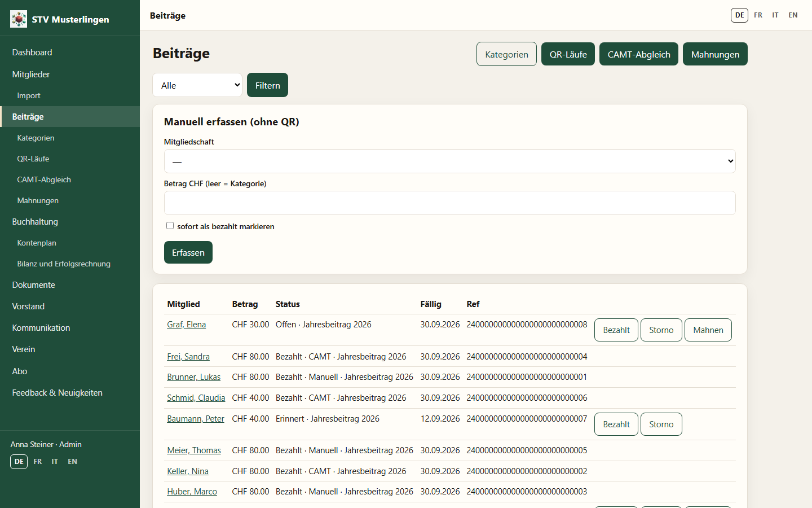The width and height of the screenshot is (812, 508).
Task: Select DE language in sidebar footer
Action: point(19,462)
